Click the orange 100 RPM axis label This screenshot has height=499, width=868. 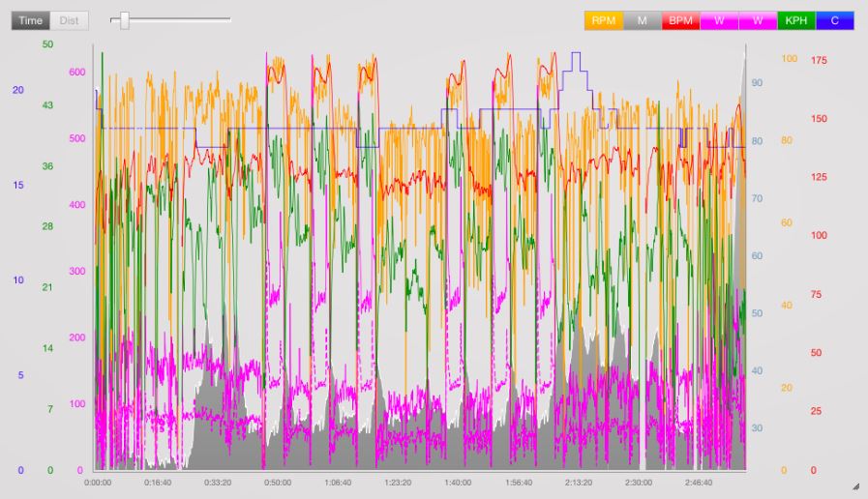coord(789,59)
